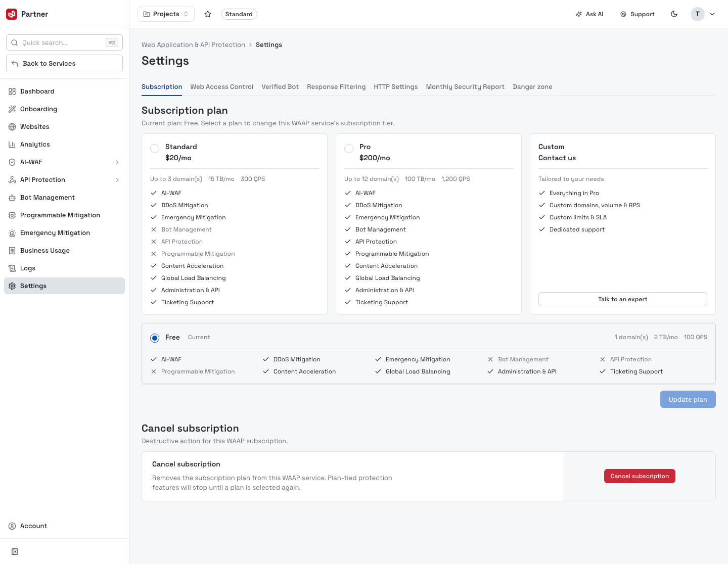Click Talk to an expert button
Image resolution: width=728 pixels, height=564 pixels.
[x=623, y=299]
